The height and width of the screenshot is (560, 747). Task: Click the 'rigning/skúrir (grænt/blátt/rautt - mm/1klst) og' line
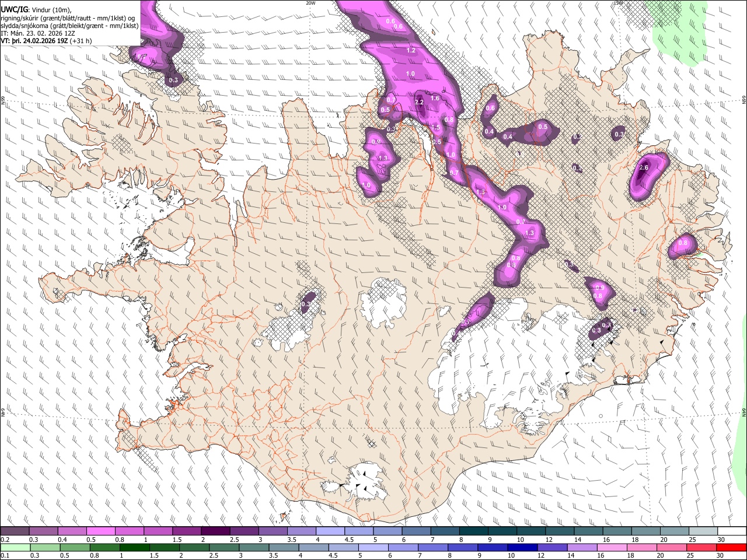click(x=68, y=18)
